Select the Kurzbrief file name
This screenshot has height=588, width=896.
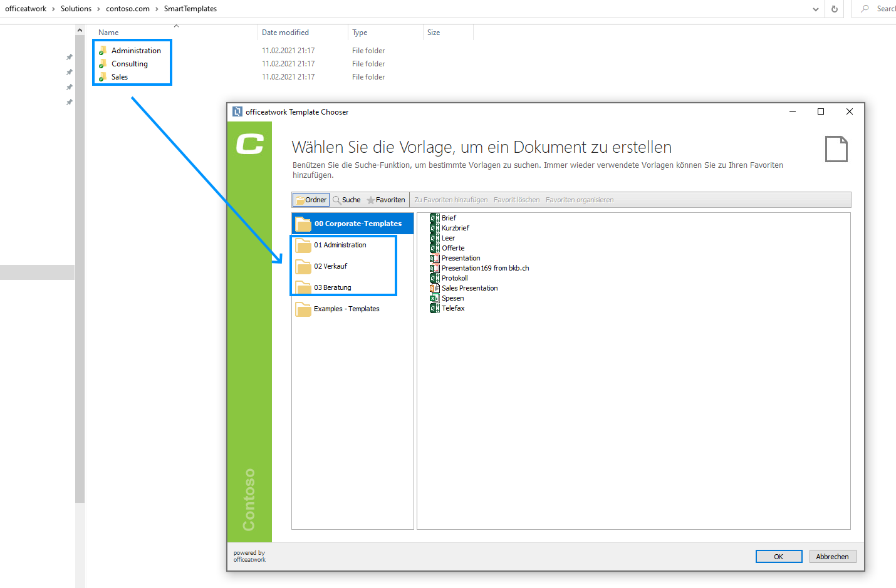pos(456,228)
